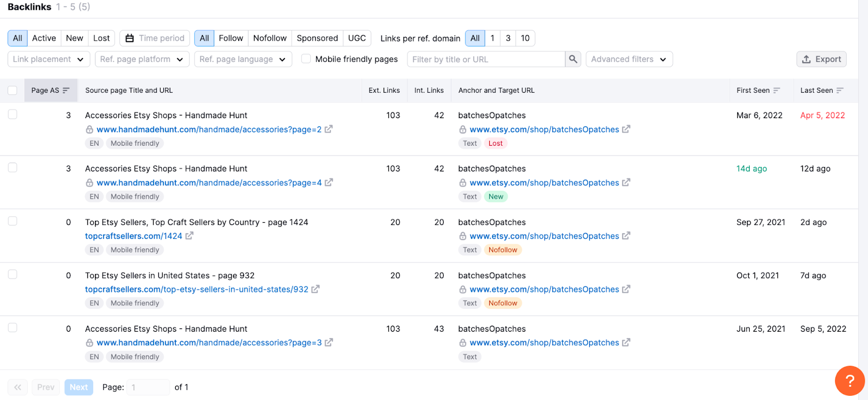Screen dimensions: 868x400
Task: Switch to the Lost backlinks tab
Action: point(101,38)
